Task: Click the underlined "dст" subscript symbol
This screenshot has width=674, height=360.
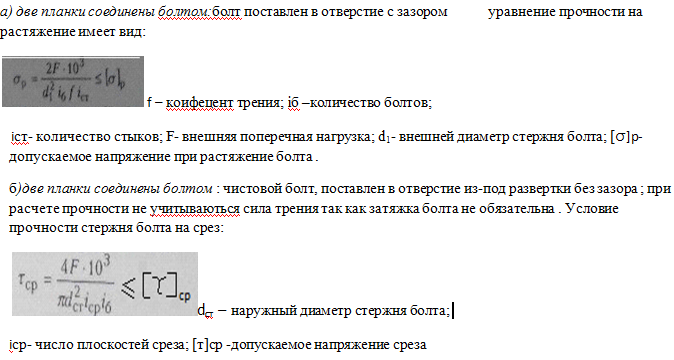Action: (x=205, y=311)
